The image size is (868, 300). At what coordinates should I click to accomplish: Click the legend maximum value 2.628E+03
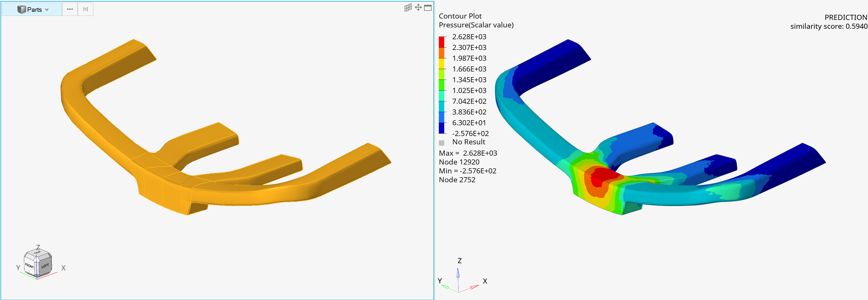(469, 37)
